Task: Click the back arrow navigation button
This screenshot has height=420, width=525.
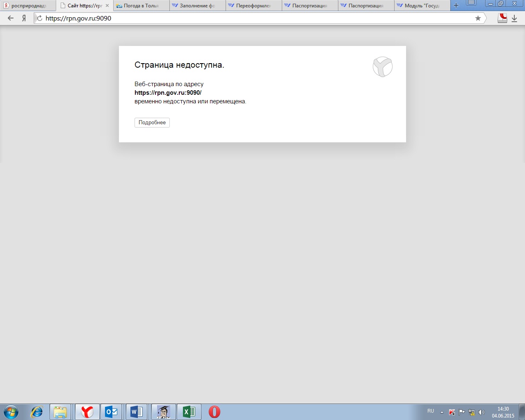Action: coord(11,18)
